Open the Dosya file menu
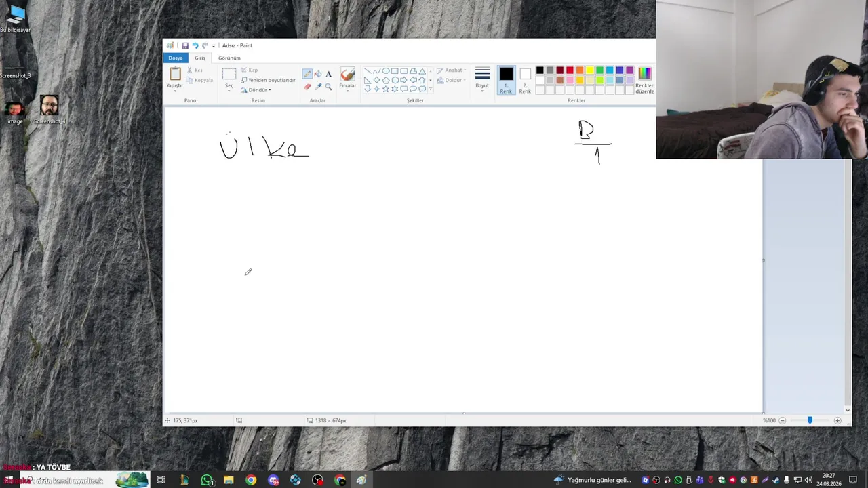868x488 pixels. point(176,58)
